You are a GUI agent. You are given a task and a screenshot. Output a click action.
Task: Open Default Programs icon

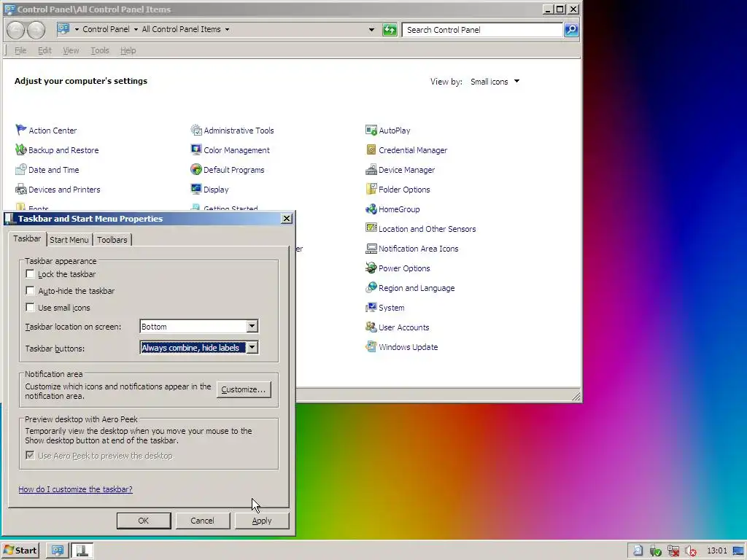(196, 169)
